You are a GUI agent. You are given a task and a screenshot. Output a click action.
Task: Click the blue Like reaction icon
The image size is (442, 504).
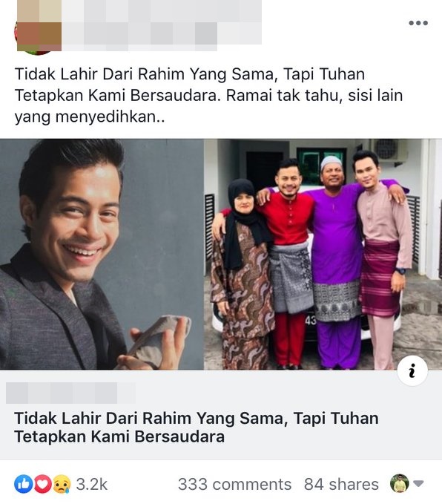point(23,484)
